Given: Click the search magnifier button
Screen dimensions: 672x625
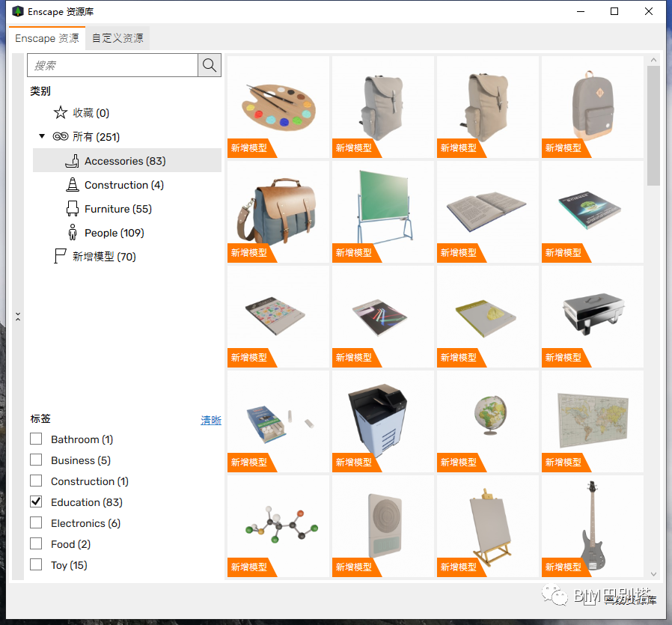Looking at the screenshot, I should pos(209,65).
